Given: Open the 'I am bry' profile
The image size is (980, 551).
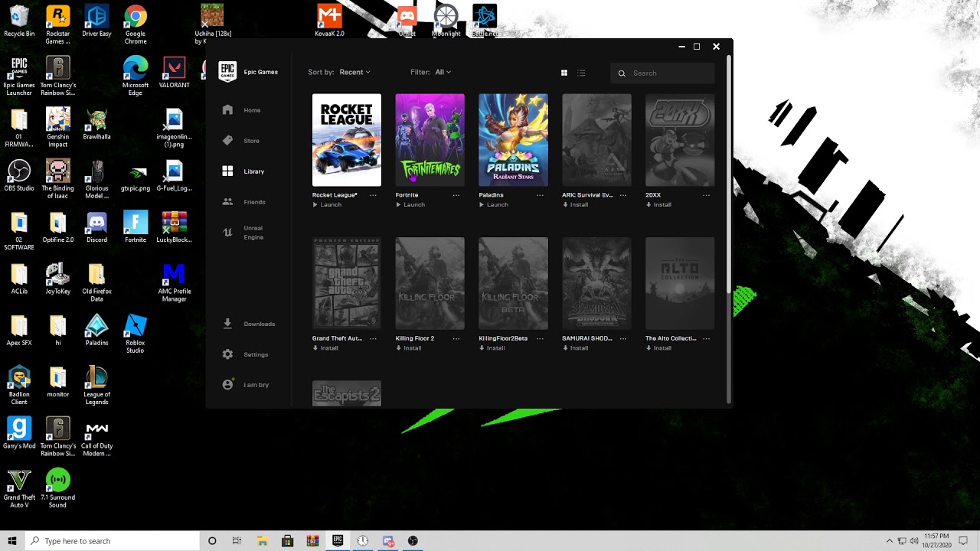Looking at the screenshot, I should click(x=246, y=385).
